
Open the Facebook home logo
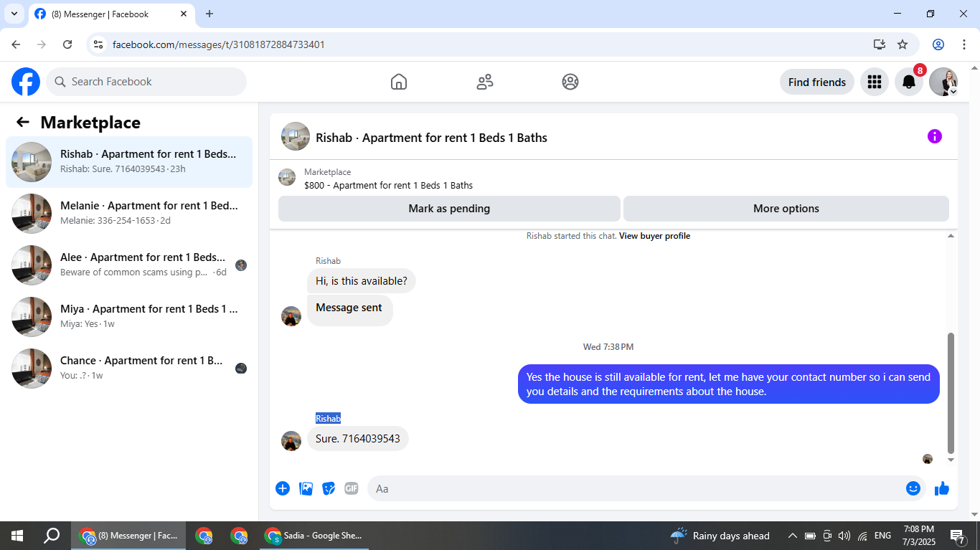(26, 82)
